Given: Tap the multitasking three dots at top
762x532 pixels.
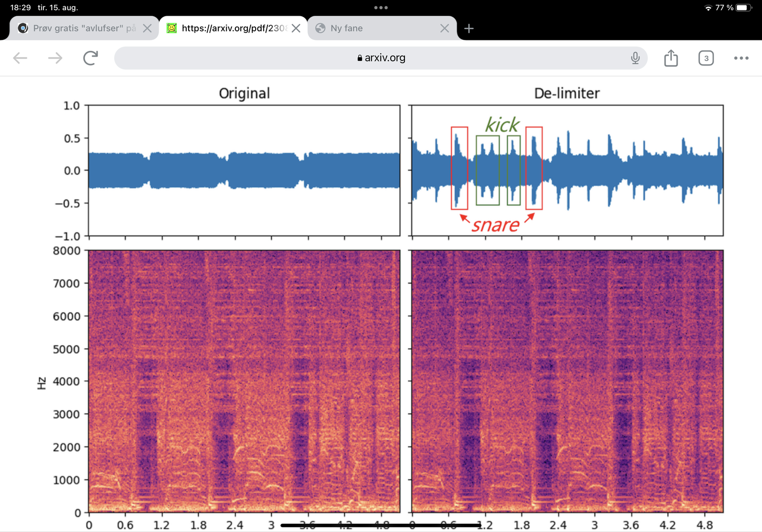Looking at the screenshot, I should pyautogui.click(x=381, y=7).
